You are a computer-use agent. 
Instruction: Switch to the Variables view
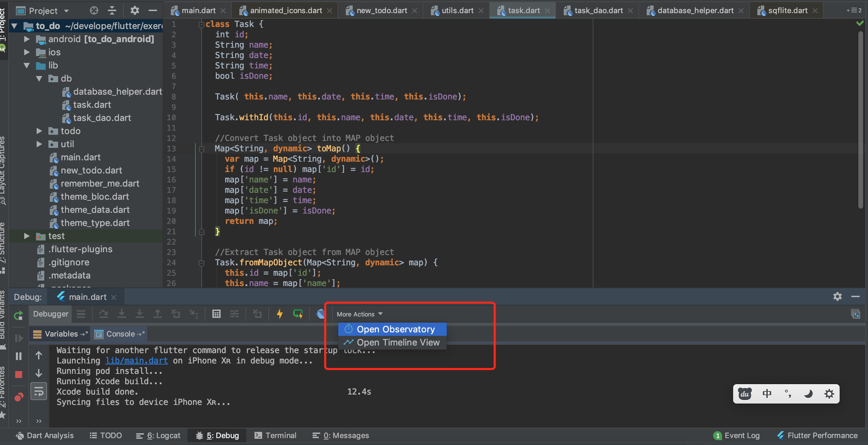click(59, 334)
